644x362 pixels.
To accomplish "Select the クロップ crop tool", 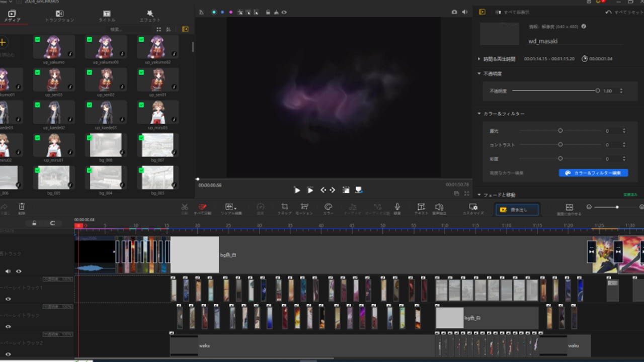I will pos(284,208).
